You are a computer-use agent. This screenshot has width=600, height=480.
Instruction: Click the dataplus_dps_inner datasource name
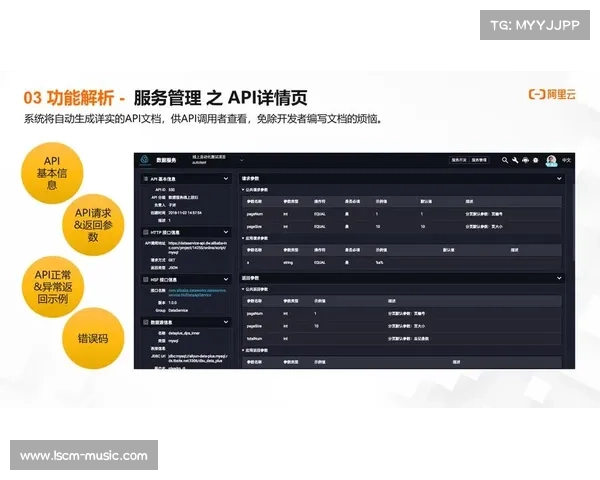coord(184,333)
